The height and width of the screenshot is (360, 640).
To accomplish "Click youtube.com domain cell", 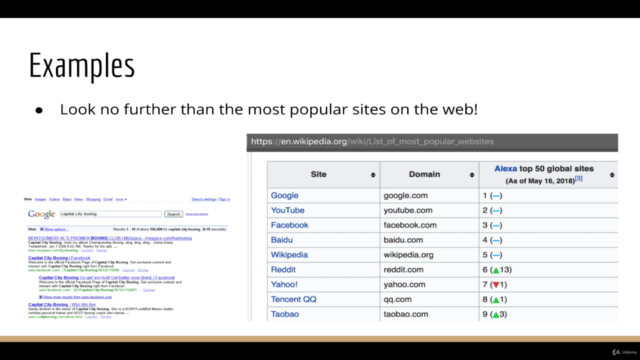I will (x=408, y=210).
